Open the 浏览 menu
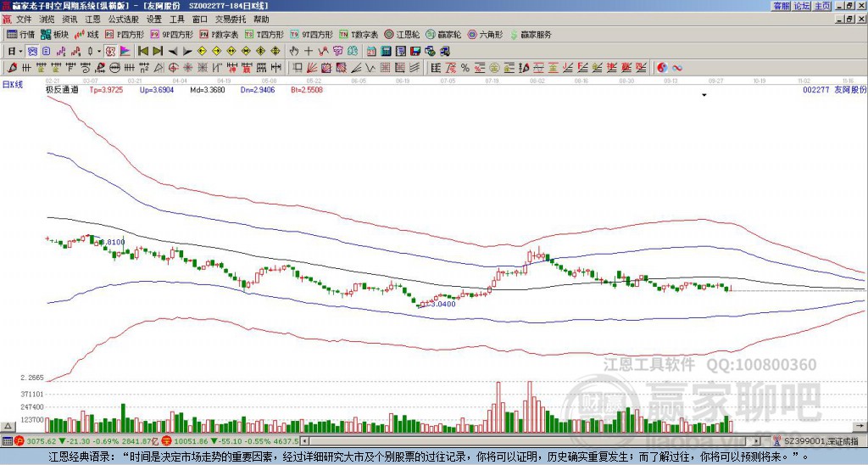This screenshot has height=465, width=868. 47,20
